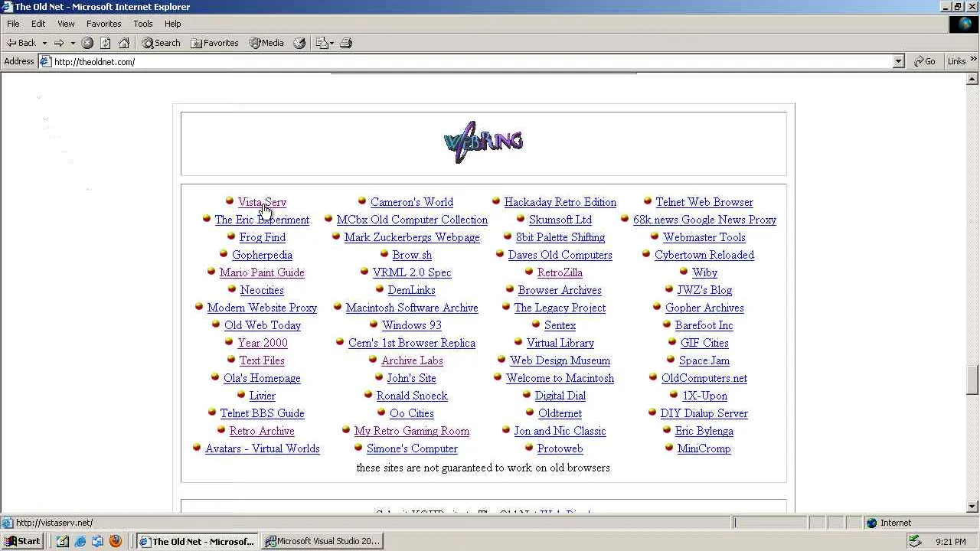Image resolution: width=980 pixels, height=551 pixels.
Task: Open the Vista Serv link
Action: [x=262, y=202]
